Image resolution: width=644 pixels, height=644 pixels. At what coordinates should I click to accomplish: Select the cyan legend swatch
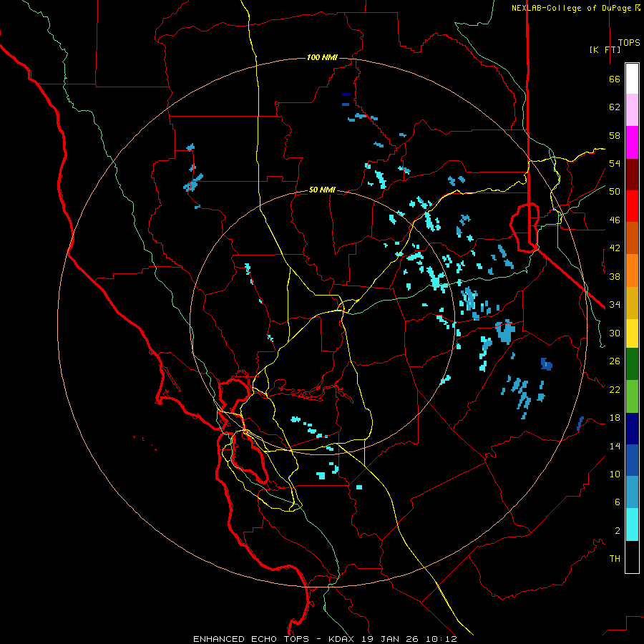[x=632, y=525]
